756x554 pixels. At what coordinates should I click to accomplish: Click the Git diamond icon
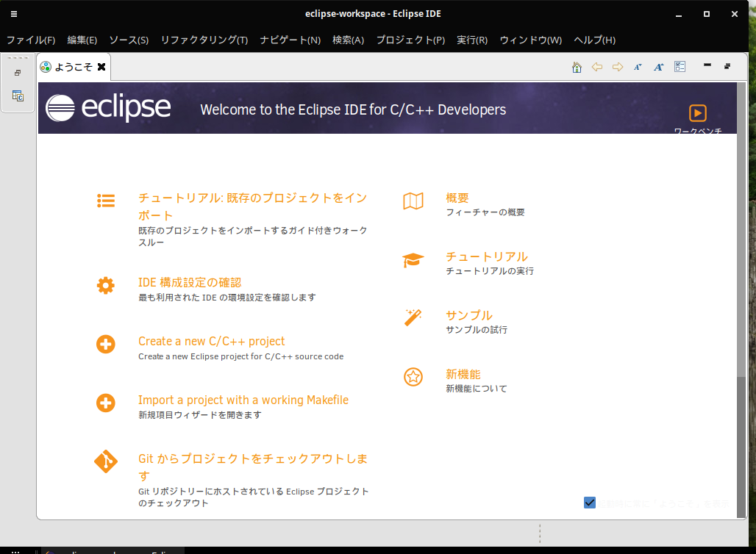106,462
